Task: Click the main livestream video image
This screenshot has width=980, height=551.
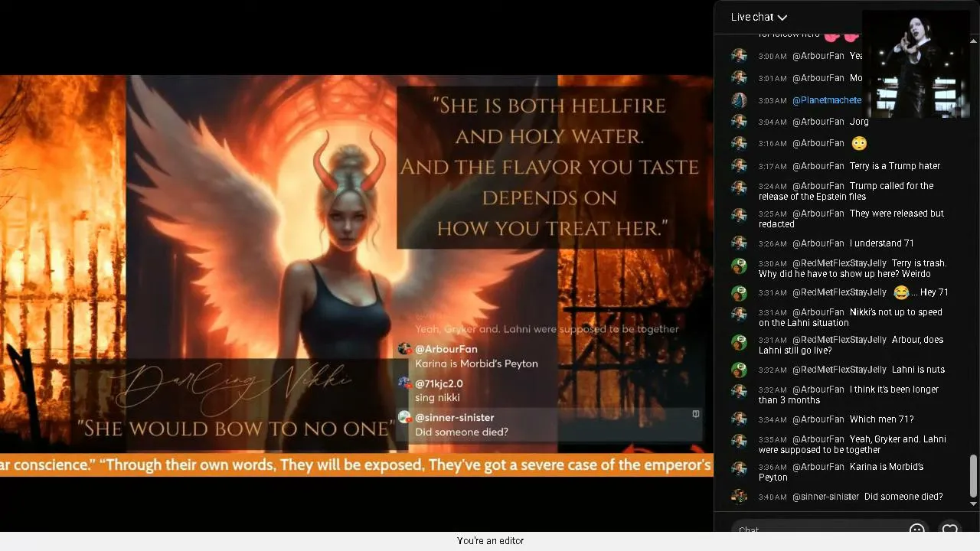Action: [x=357, y=264]
